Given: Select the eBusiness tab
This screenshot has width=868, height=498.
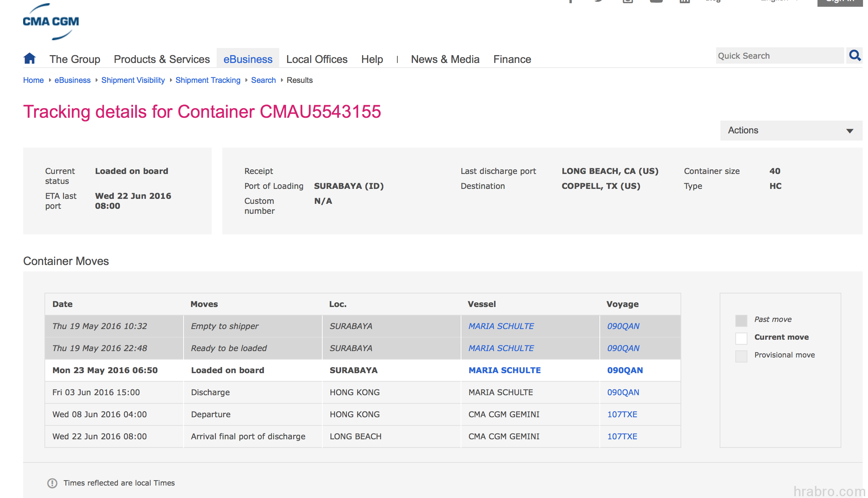Looking at the screenshot, I should pos(248,59).
